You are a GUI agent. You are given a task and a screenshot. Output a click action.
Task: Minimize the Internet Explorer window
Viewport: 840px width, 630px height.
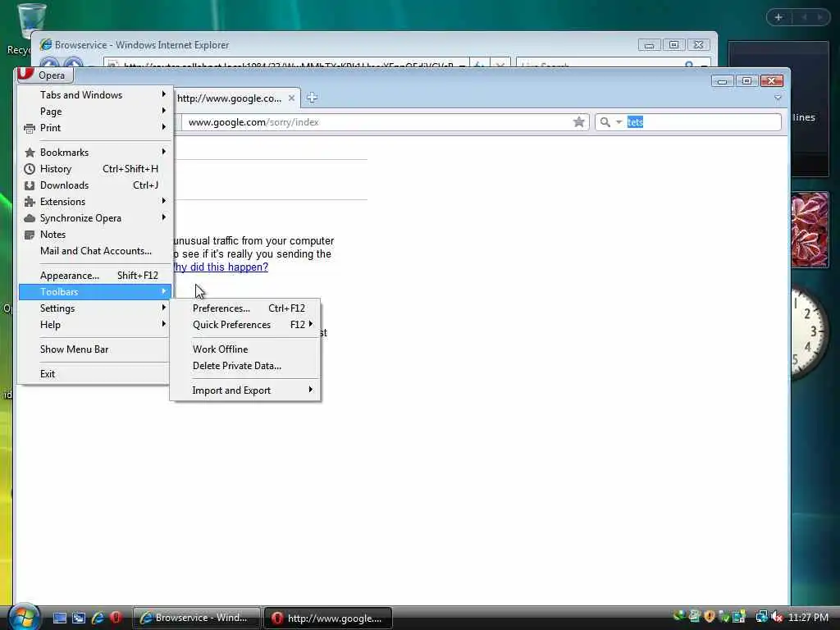point(650,45)
